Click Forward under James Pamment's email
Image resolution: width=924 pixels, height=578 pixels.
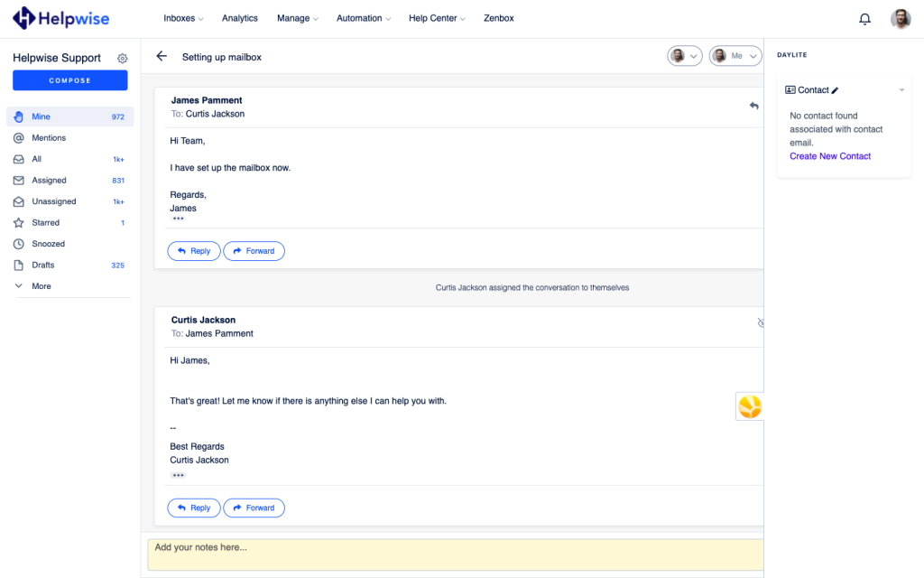pos(254,251)
